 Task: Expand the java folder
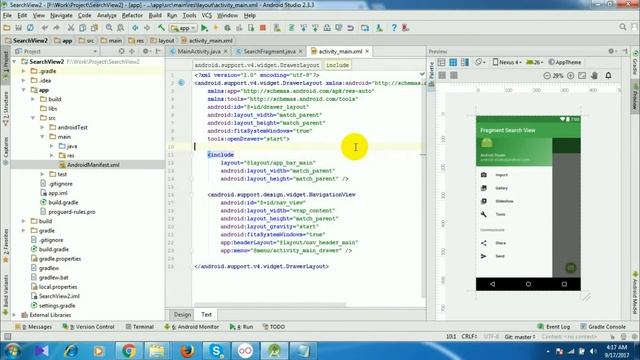[52, 146]
